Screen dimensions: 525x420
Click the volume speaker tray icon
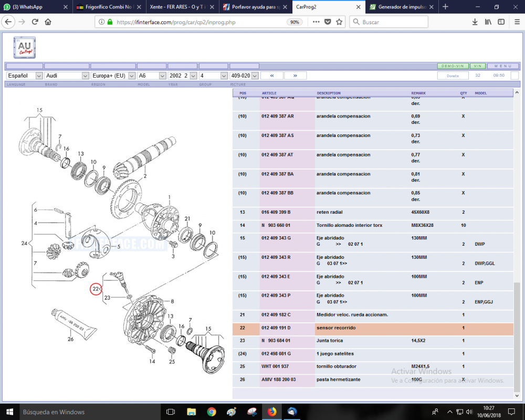469,412
